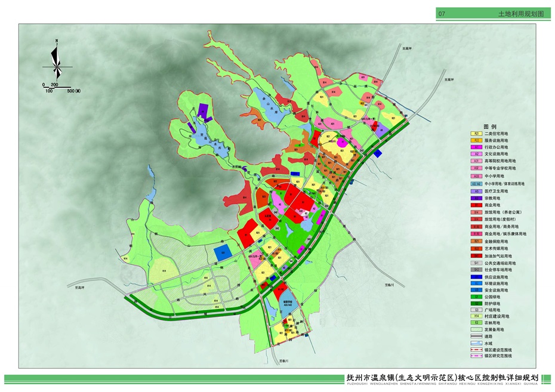
Task: Click the page number 07 in header
Action: [442, 13]
